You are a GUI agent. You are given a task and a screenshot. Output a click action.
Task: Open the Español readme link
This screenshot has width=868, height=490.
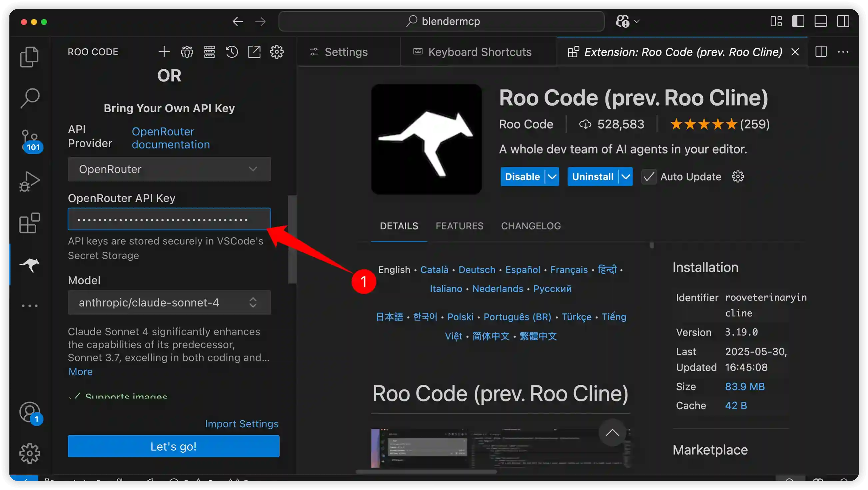pos(522,270)
